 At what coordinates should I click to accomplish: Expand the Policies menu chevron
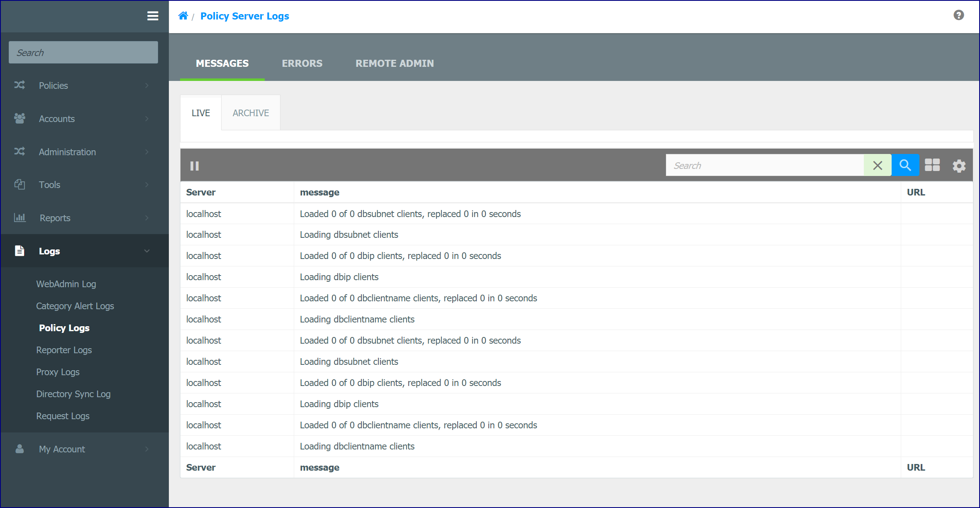pyautogui.click(x=147, y=85)
